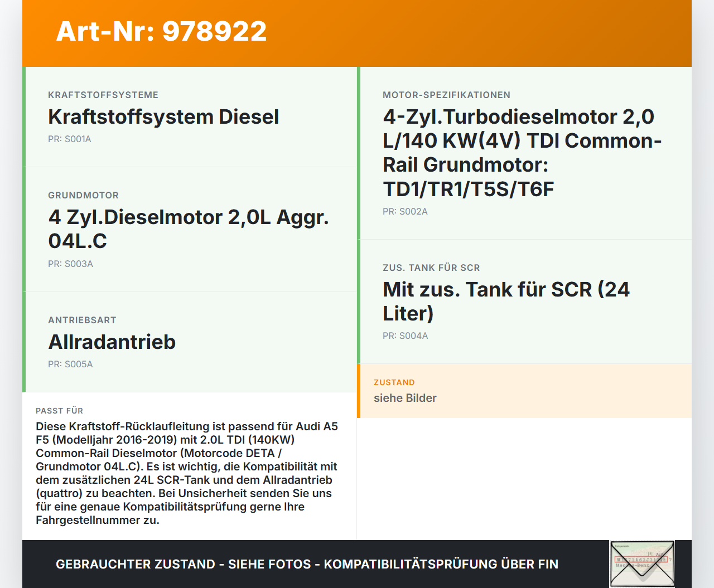This screenshot has height=588, width=714.
Task: Open the Zustand siehe Bilder panel
Action: pyautogui.click(x=524, y=391)
